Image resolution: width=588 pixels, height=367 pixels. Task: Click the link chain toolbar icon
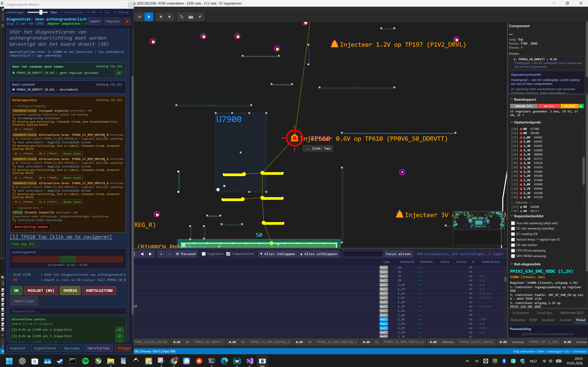coord(200,17)
